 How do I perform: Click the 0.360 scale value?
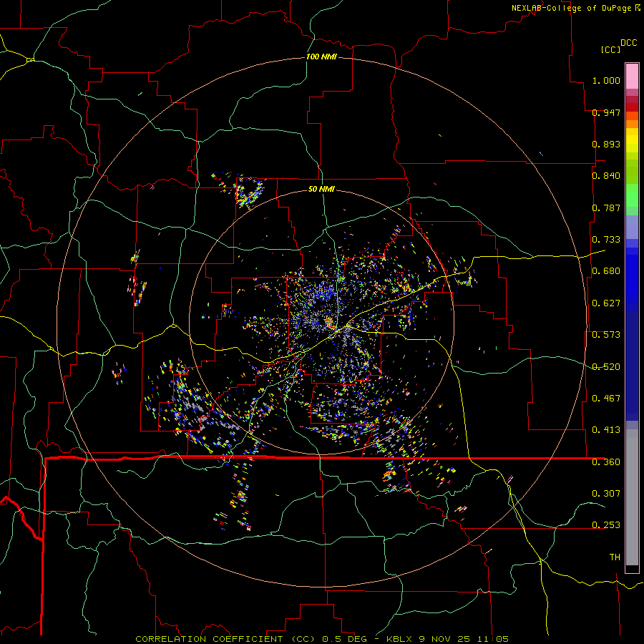(x=606, y=462)
